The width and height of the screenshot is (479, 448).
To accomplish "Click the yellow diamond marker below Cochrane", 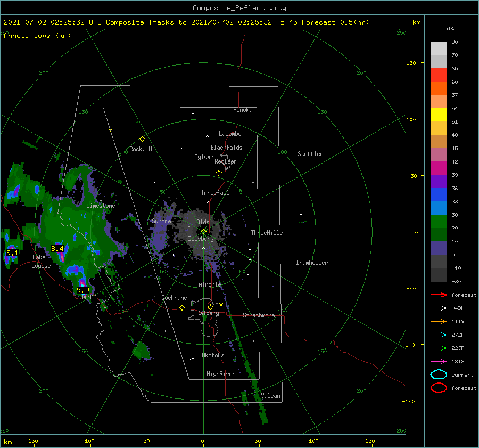I will pyautogui.click(x=182, y=307).
